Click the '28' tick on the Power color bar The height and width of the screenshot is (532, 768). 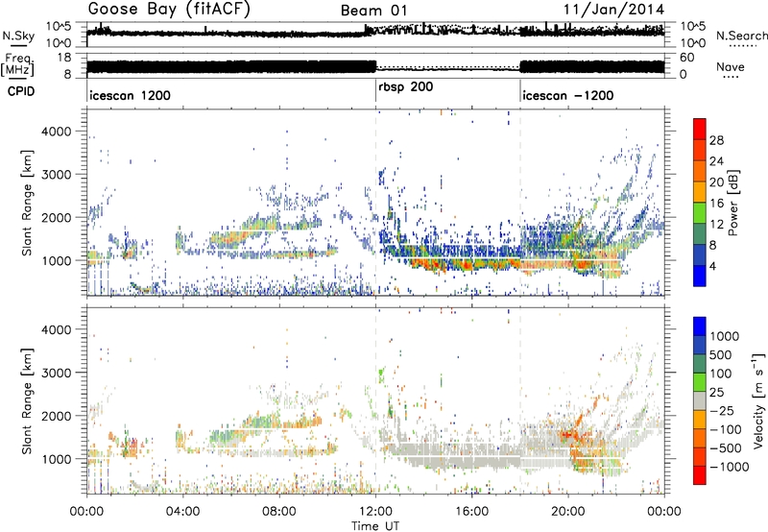[x=716, y=140]
